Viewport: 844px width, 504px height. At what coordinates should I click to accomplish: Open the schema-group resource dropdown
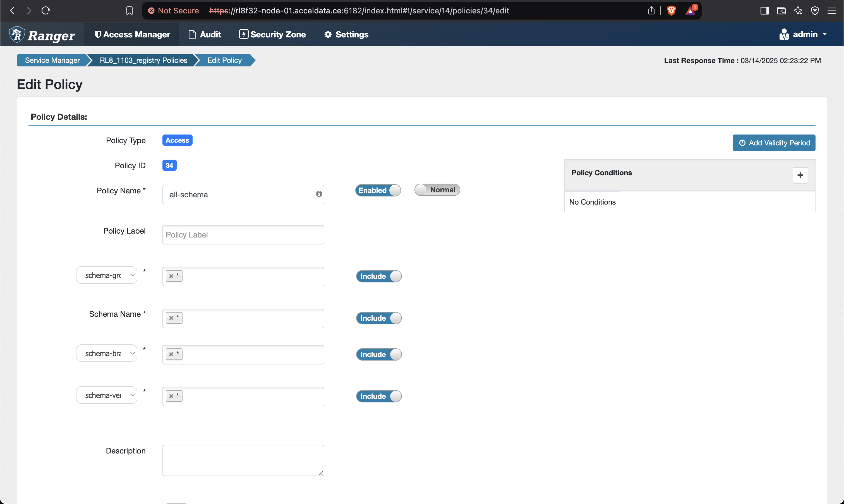[x=107, y=275]
